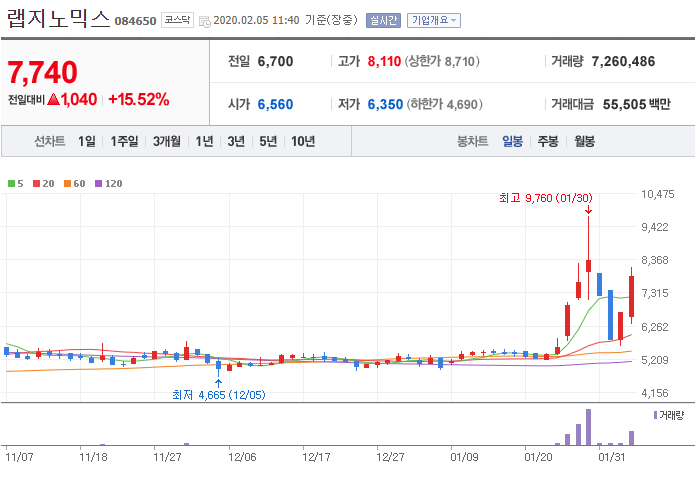The height and width of the screenshot is (480, 695).
Task: Click the 4,156 price axis label
Action: [x=655, y=393]
